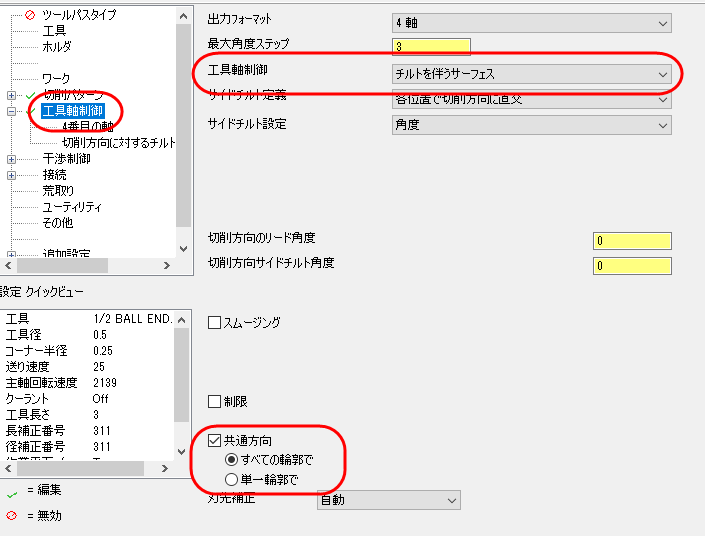705x536 pixels.
Task: Select 荒取り in the tree
Action: coord(58,191)
